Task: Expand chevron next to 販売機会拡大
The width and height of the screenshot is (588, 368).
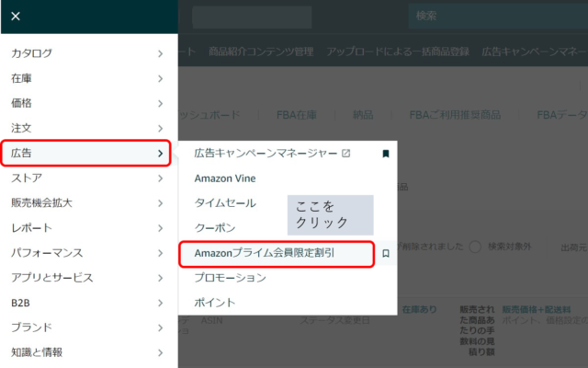Action: [x=161, y=203]
